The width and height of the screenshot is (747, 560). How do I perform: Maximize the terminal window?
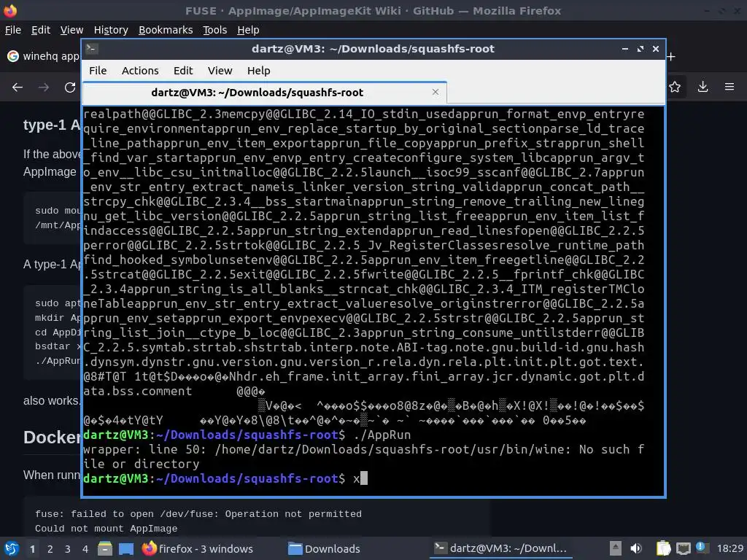coord(640,49)
